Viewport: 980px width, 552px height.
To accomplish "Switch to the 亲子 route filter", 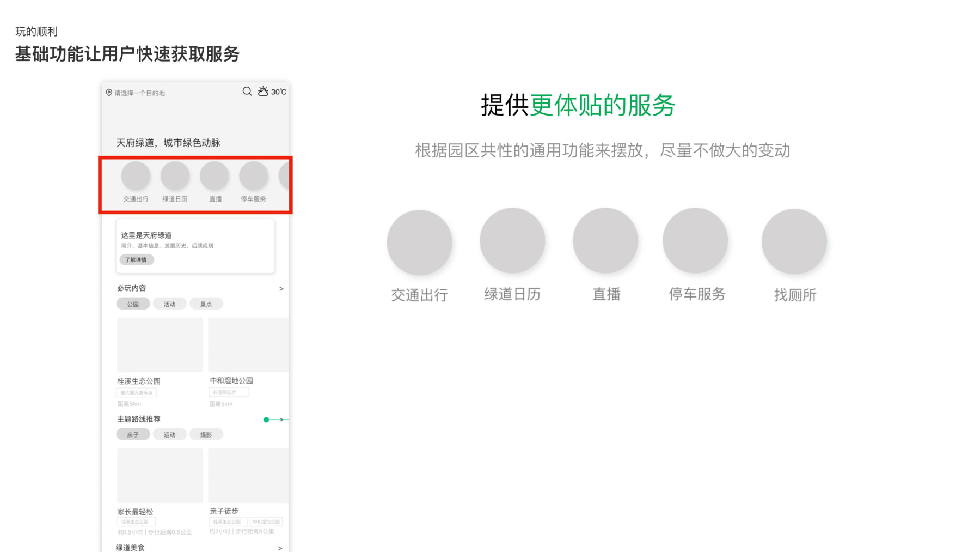I will [x=132, y=434].
